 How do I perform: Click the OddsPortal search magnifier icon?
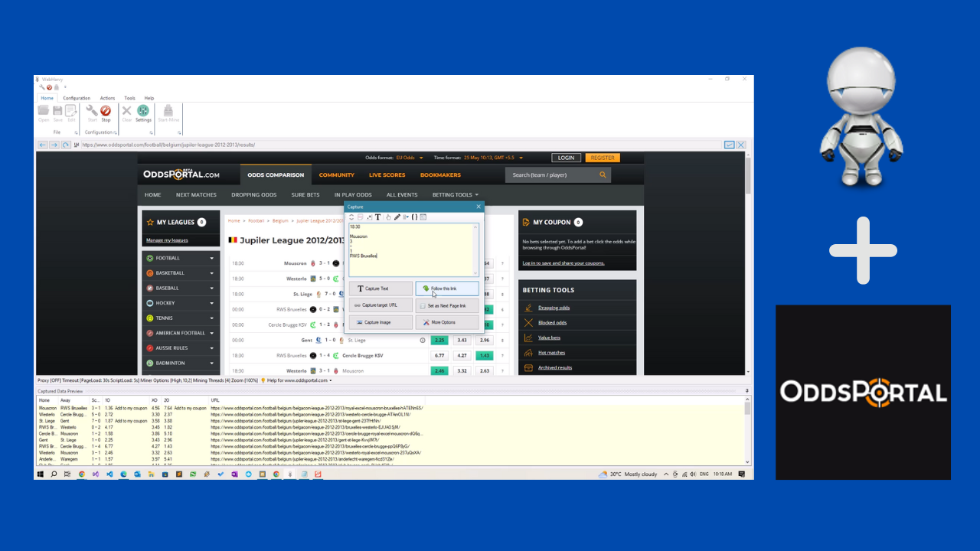pyautogui.click(x=603, y=174)
